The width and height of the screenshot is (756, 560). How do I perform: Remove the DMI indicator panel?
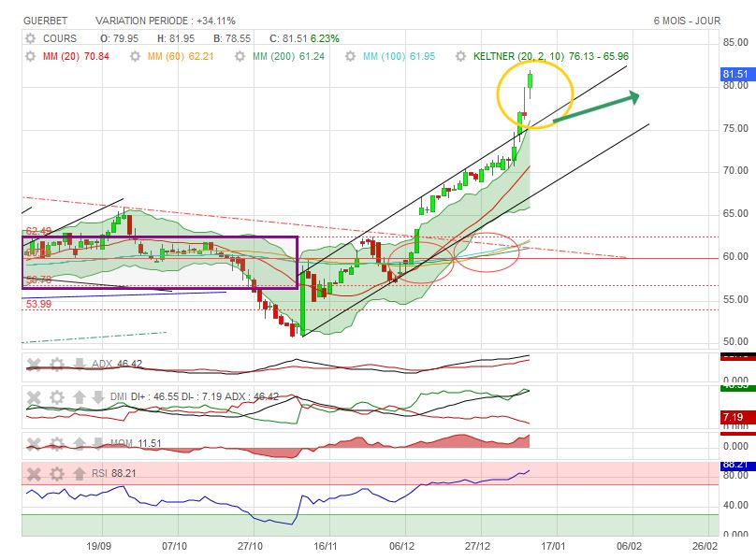(34, 397)
